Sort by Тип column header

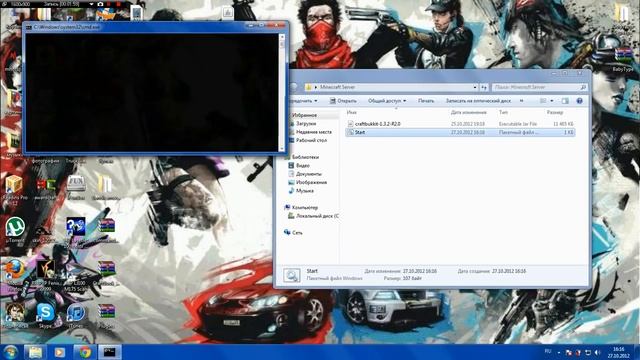[x=503, y=112]
